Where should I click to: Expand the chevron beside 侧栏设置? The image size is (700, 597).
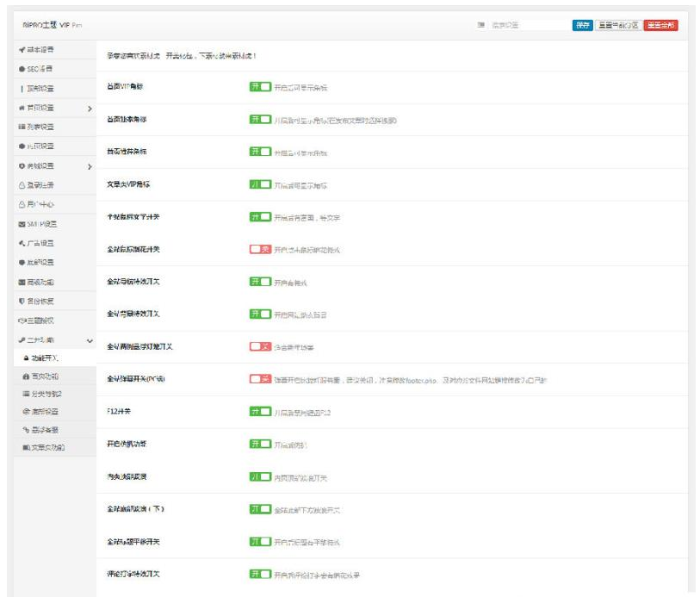[90, 166]
